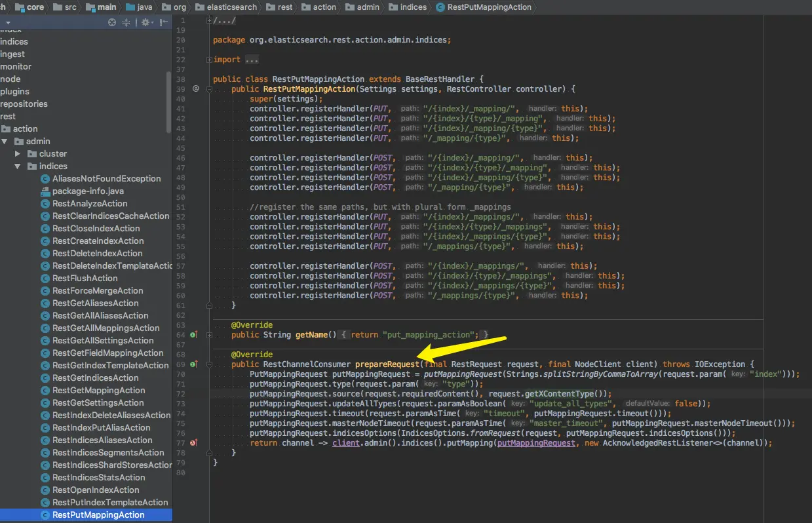Expand the cluster folder arrow
The height and width of the screenshot is (523, 812).
[x=18, y=153]
